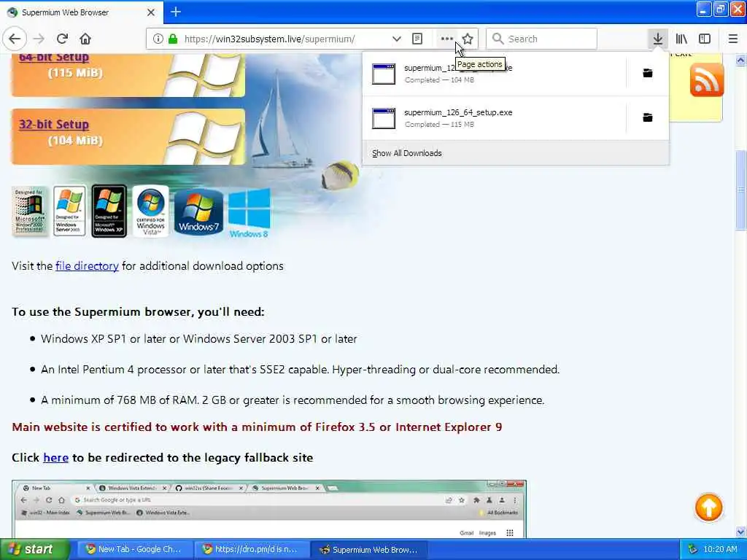Image resolution: width=747 pixels, height=560 pixels.
Task: Follow the 'here' legacy fallback link
Action: click(x=55, y=458)
